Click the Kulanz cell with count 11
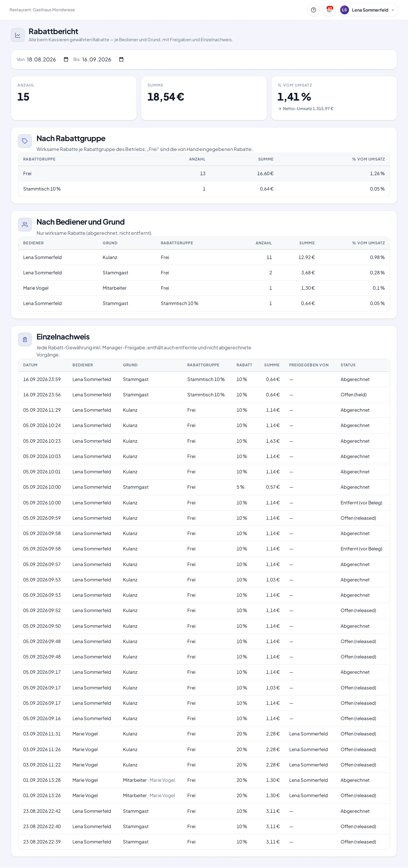Image resolution: width=408 pixels, height=868 pixels. 110,257
